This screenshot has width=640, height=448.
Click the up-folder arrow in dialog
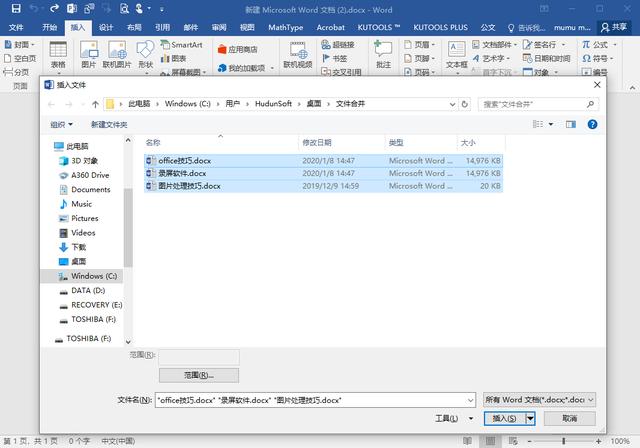(x=95, y=104)
